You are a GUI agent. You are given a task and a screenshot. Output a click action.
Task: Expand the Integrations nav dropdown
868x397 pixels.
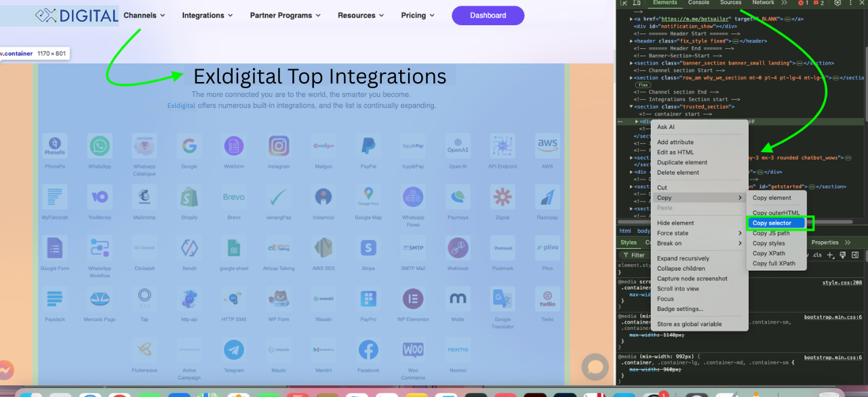(x=208, y=15)
